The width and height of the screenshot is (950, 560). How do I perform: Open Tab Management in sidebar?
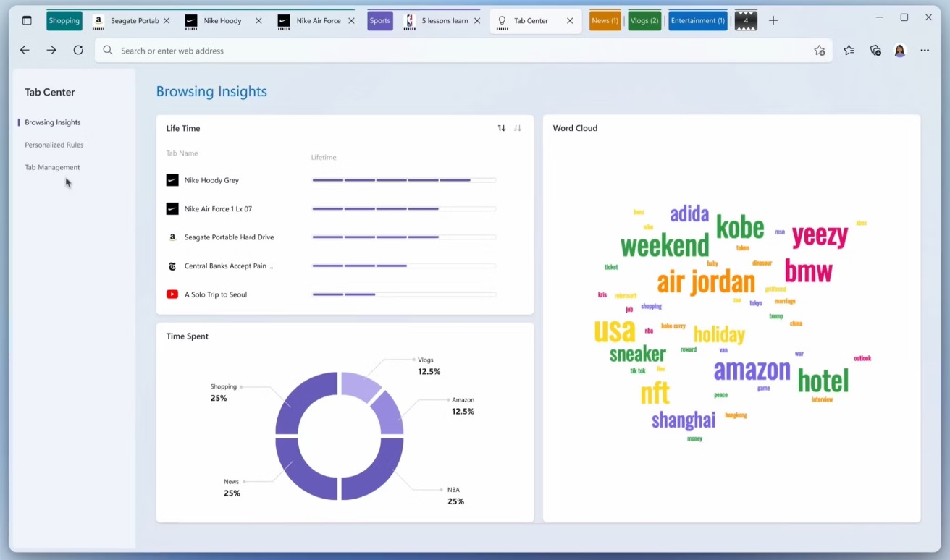pos(52,167)
